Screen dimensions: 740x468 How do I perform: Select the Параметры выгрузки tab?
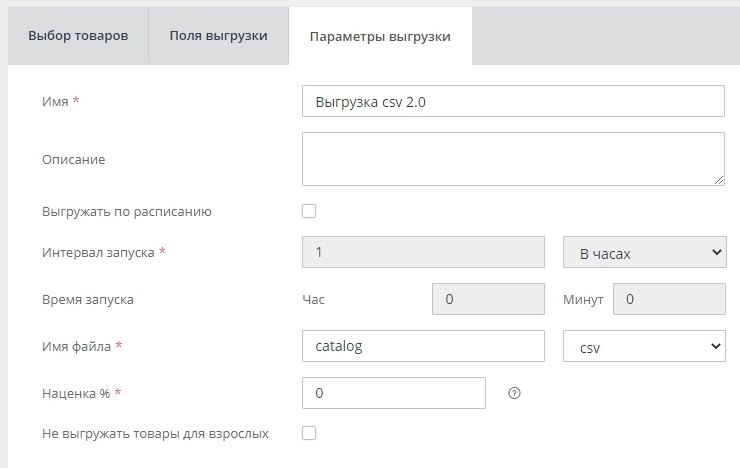380,37
